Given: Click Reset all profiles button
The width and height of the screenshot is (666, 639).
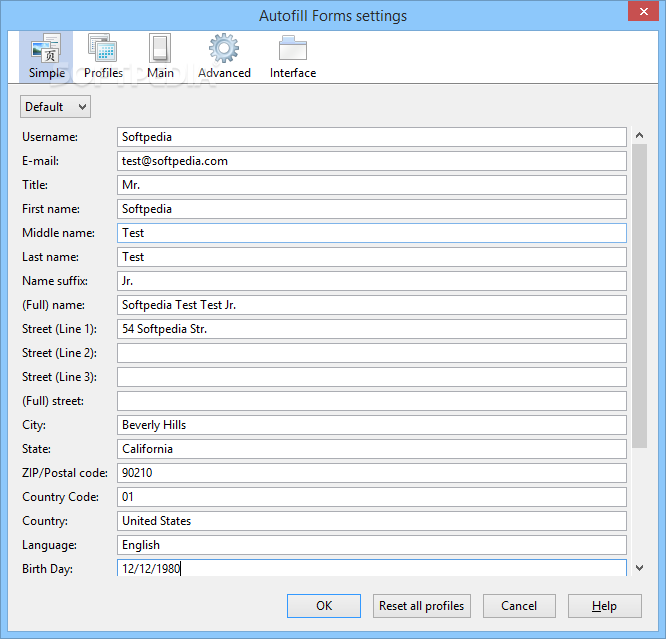Looking at the screenshot, I should [421, 606].
